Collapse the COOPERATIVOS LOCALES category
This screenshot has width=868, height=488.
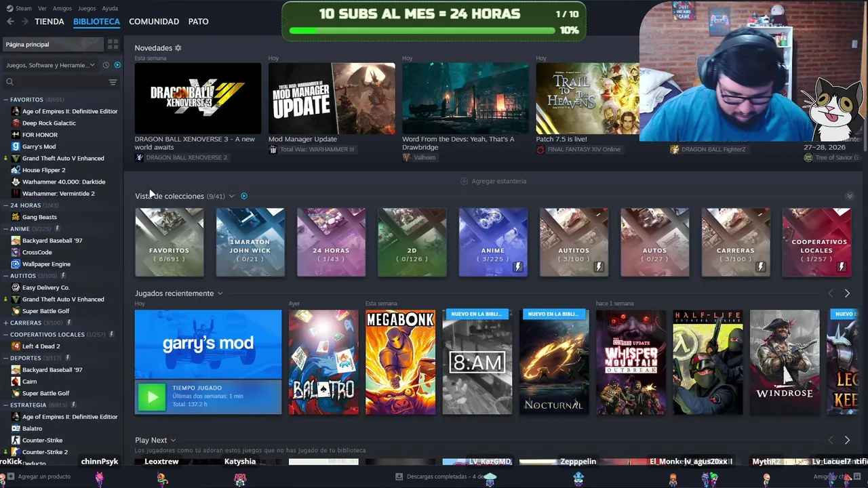click(5, 334)
